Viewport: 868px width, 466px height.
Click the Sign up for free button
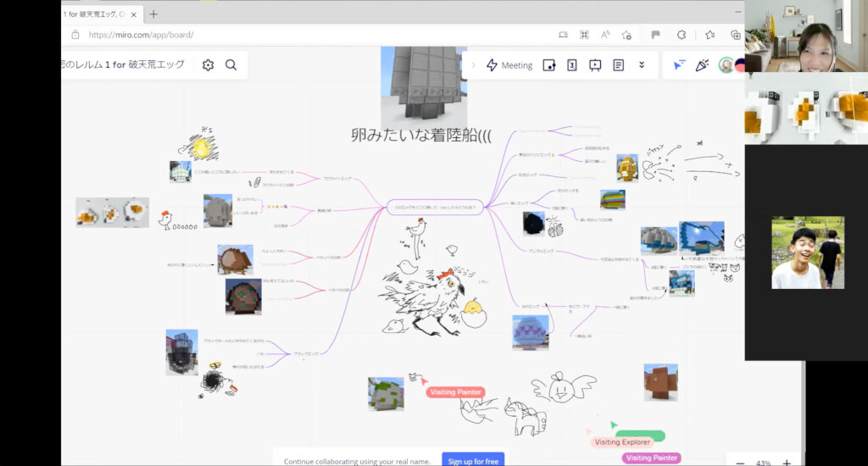(x=473, y=460)
